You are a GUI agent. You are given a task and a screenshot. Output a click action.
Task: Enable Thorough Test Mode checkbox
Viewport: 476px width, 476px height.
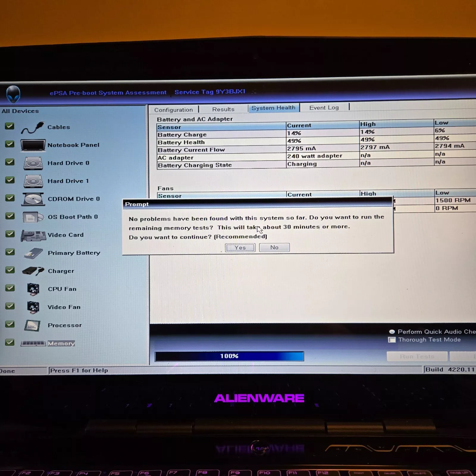tap(392, 340)
